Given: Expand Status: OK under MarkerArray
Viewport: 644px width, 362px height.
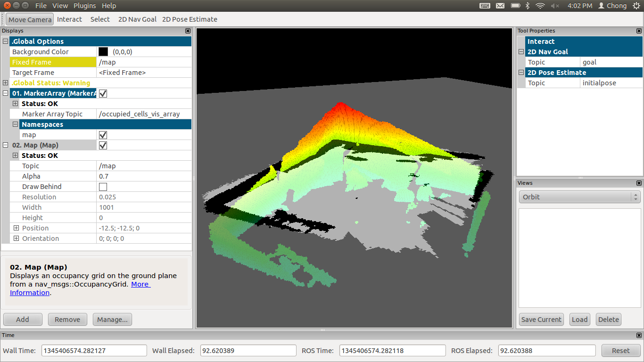Looking at the screenshot, I should click(x=16, y=104).
